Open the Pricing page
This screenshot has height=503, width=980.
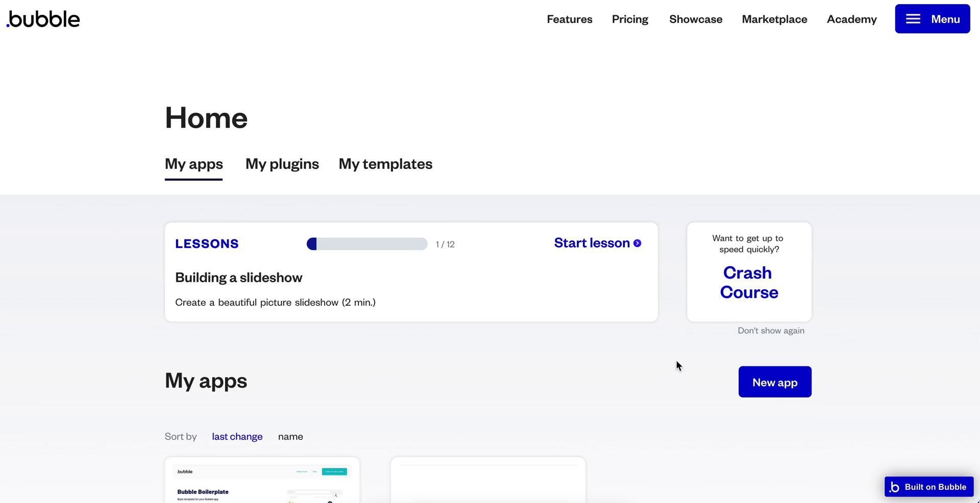click(630, 19)
